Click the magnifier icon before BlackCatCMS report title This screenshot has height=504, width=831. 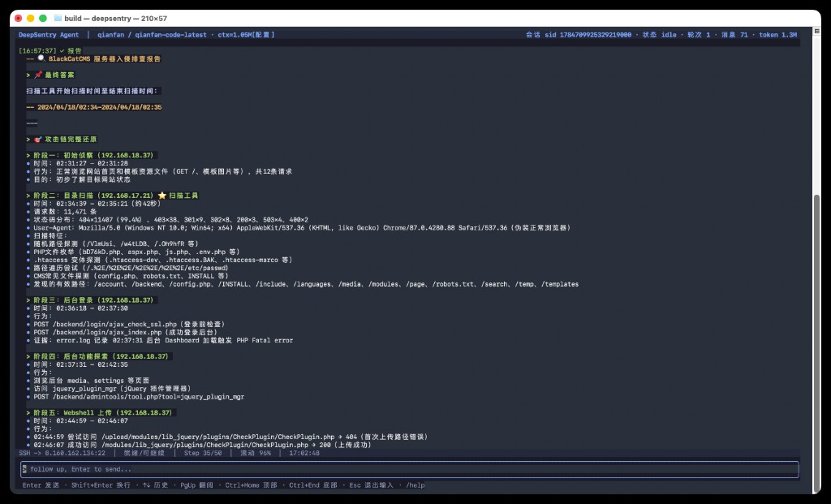point(41,58)
